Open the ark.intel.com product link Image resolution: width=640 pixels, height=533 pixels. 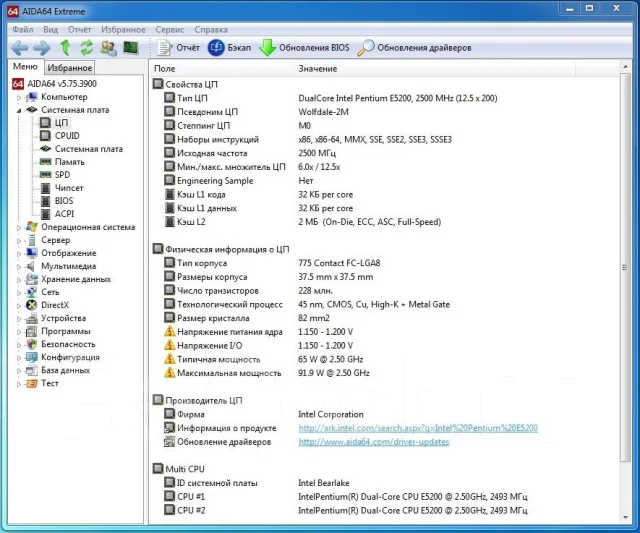(418, 428)
